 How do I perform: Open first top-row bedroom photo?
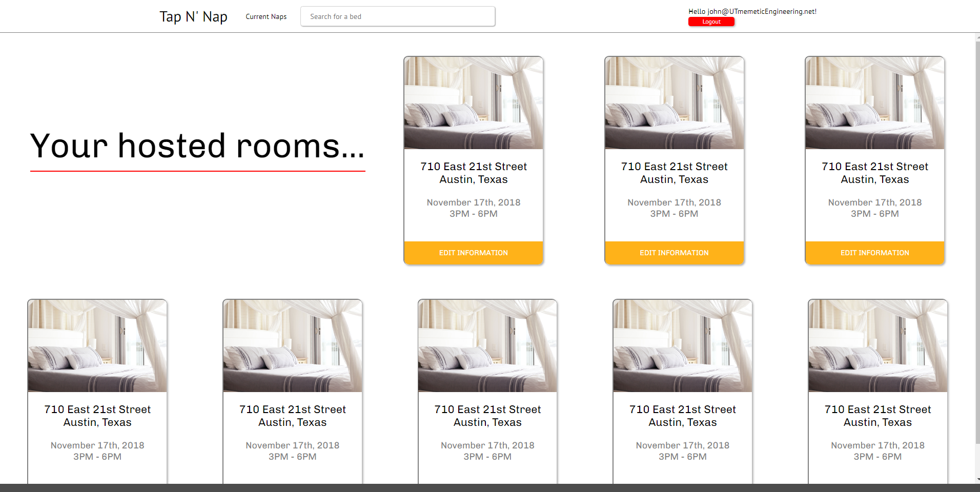click(x=473, y=103)
